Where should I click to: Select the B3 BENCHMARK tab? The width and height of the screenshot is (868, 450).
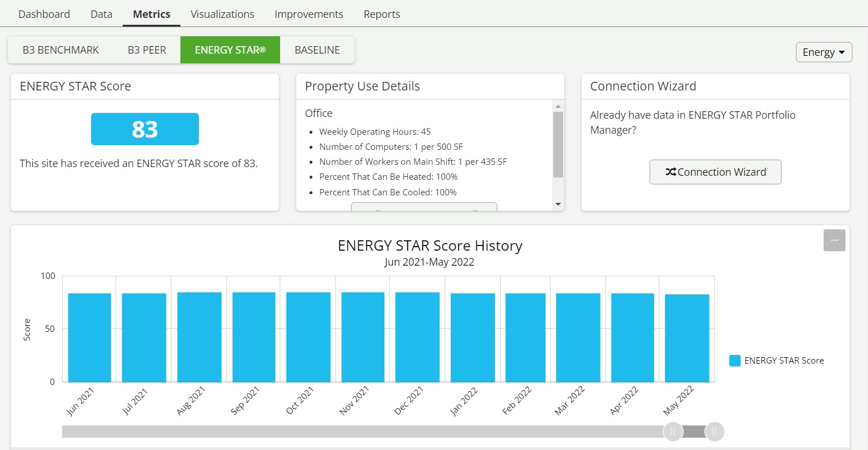(x=61, y=50)
